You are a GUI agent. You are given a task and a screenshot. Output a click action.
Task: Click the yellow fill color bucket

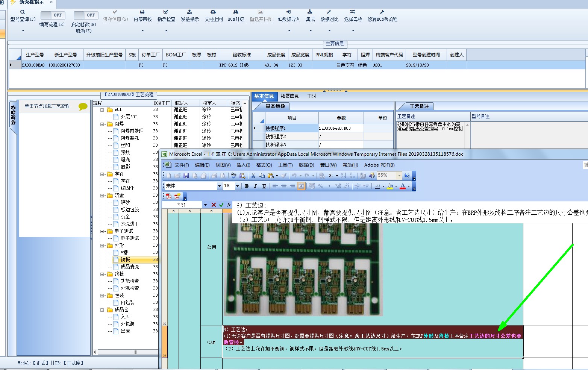click(390, 186)
